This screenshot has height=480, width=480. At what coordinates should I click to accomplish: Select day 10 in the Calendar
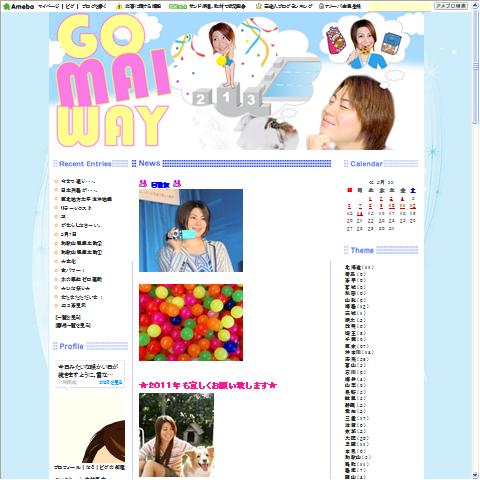tap(392, 206)
